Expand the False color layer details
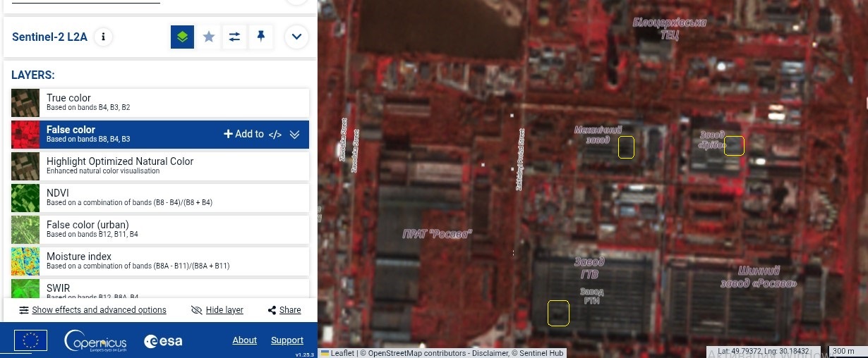The height and width of the screenshot is (358, 868). [x=295, y=135]
